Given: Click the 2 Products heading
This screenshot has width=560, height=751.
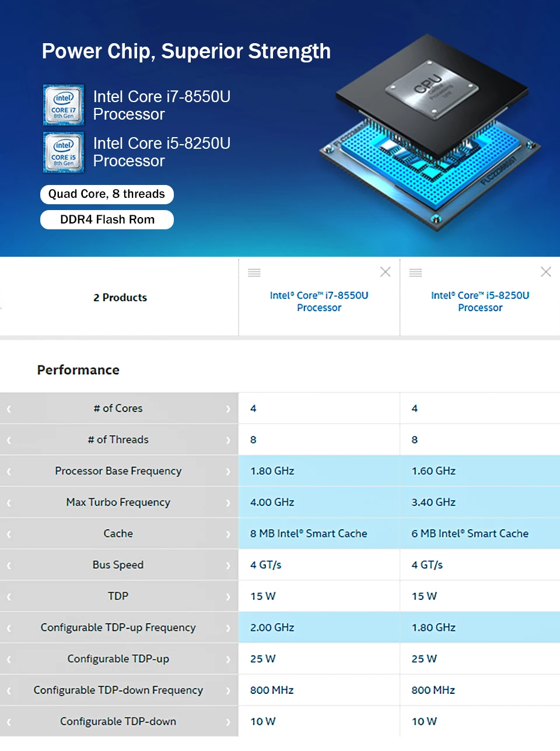Looking at the screenshot, I should (x=120, y=298).
